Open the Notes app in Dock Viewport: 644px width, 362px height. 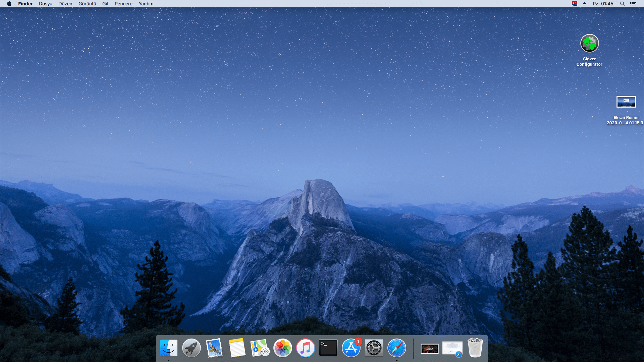(x=237, y=348)
